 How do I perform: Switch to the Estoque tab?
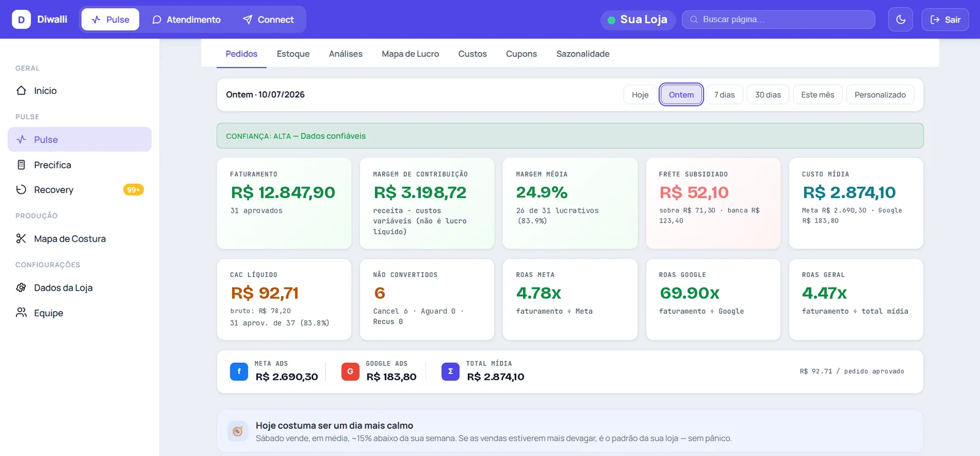tap(293, 54)
